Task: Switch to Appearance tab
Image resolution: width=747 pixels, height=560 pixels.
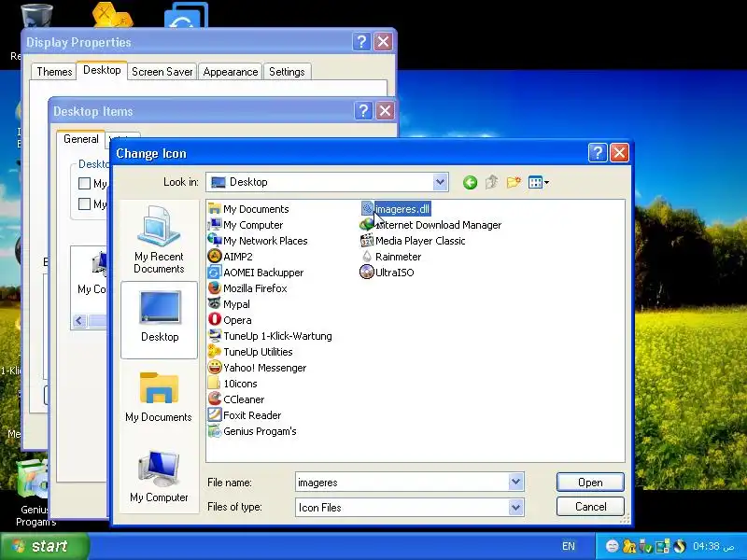Action: 230,72
